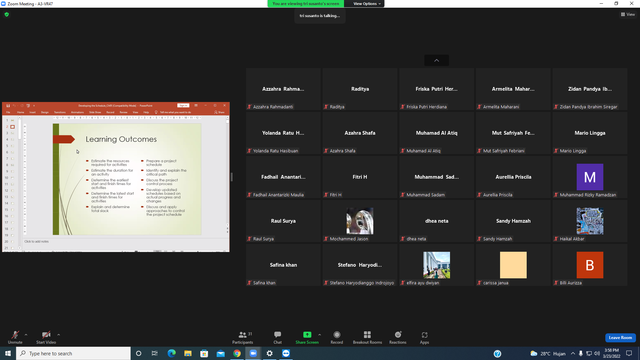Open the Chat panel
Viewport: 640px width, 360px height.
278,337
